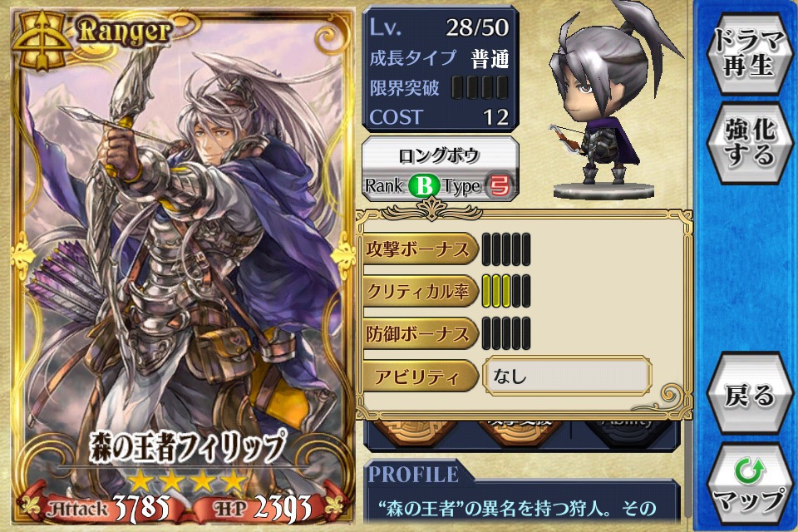
Task: Tap the ロングボウ weapon panel
Action: (x=440, y=169)
